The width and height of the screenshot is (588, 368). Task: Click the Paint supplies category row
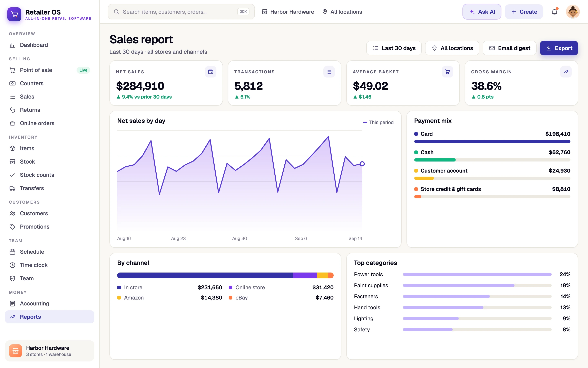click(462, 285)
